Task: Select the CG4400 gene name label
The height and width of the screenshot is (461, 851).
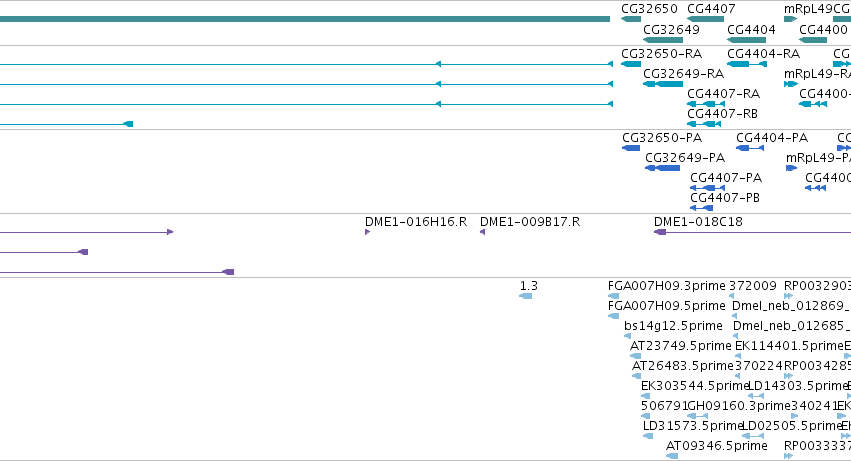Action: [x=823, y=30]
